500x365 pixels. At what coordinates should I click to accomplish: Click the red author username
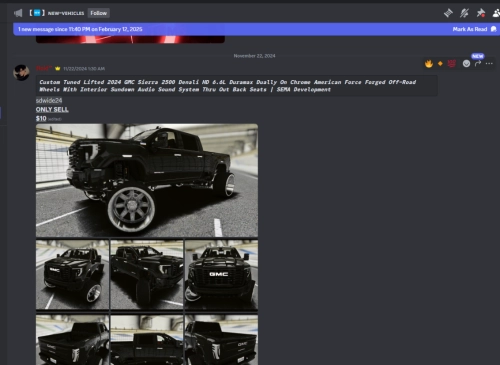point(44,68)
